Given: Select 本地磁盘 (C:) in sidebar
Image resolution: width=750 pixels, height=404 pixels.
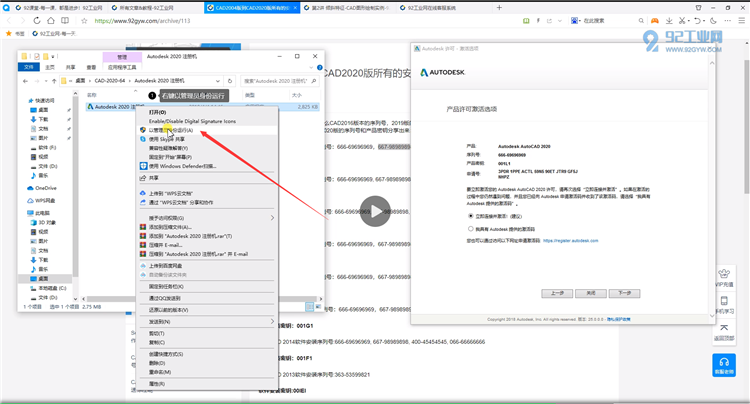Looking at the screenshot, I should [49, 288].
